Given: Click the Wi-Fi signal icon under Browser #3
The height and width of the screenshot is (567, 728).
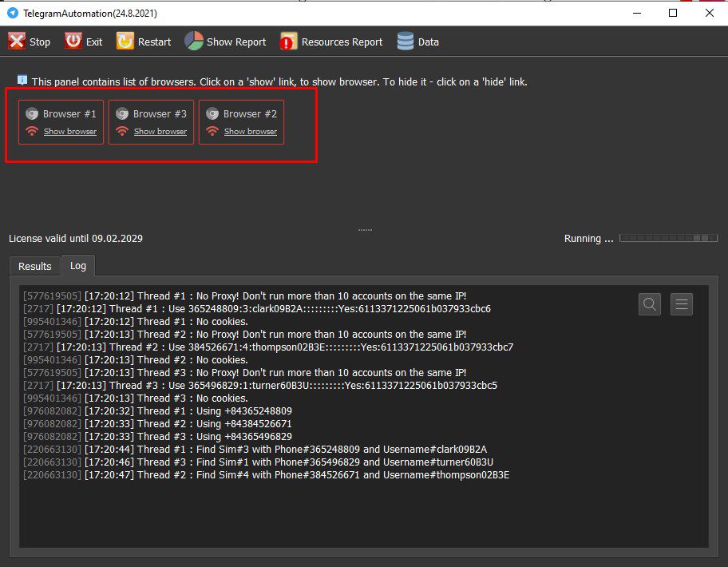Looking at the screenshot, I should 122,132.
